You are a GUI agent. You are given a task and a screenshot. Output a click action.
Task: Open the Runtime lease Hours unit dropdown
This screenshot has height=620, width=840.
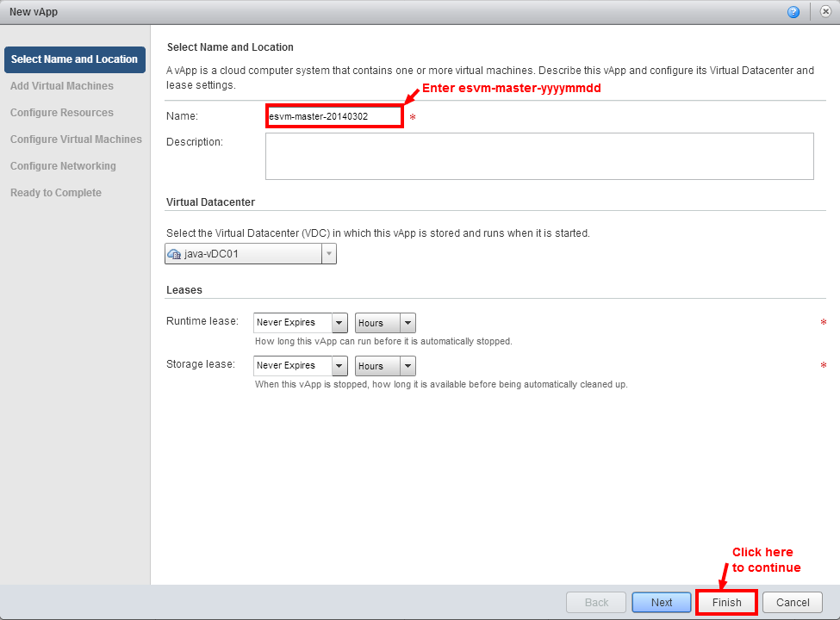[385, 323]
